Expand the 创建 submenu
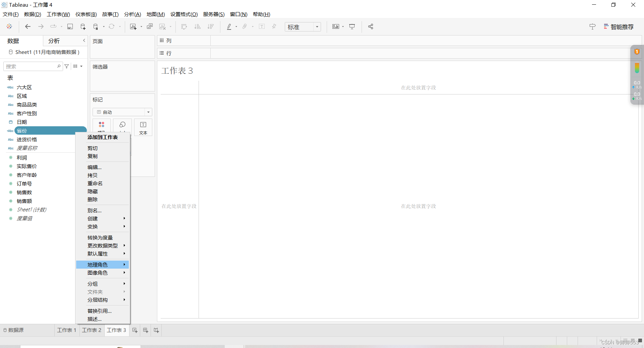 coord(103,218)
